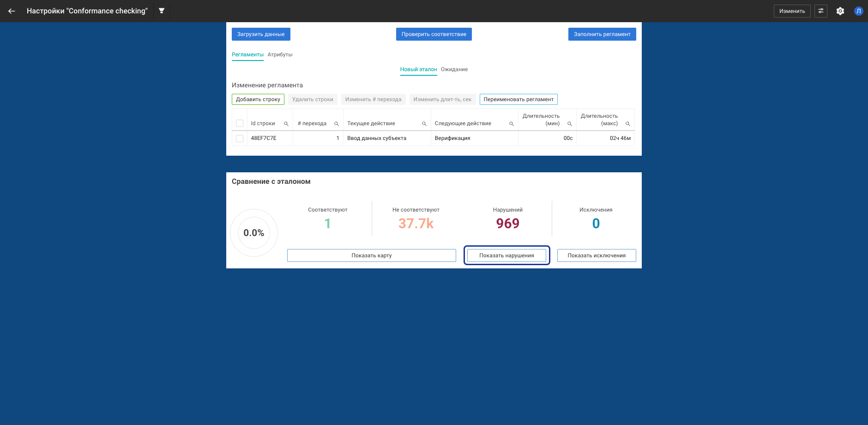Click the Верификация table cell

click(x=452, y=138)
